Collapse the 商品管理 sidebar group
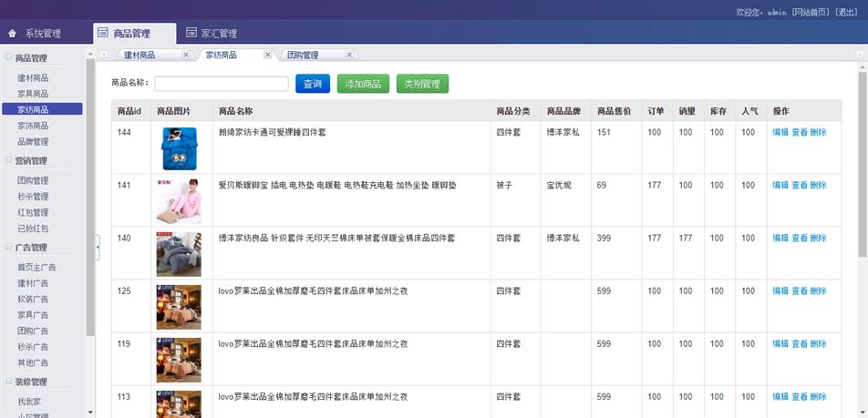This screenshot has height=418, width=868. (8, 57)
